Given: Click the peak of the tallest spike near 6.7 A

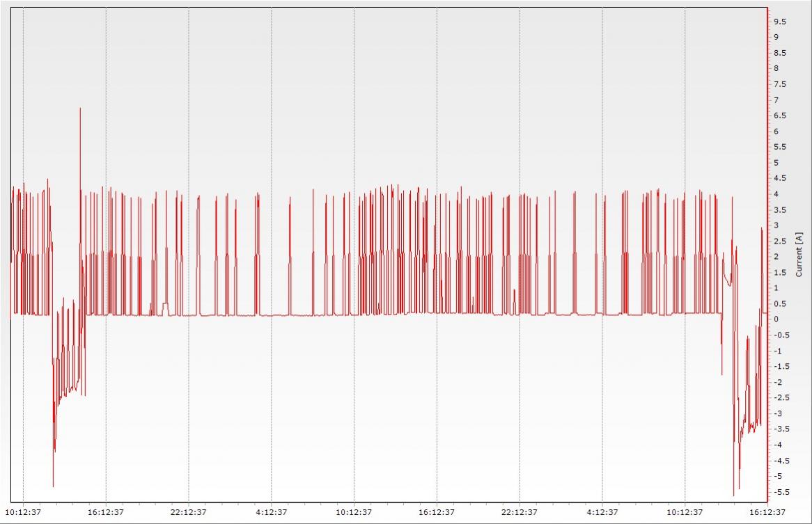Looking at the screenshot, I should click(80, 109).
